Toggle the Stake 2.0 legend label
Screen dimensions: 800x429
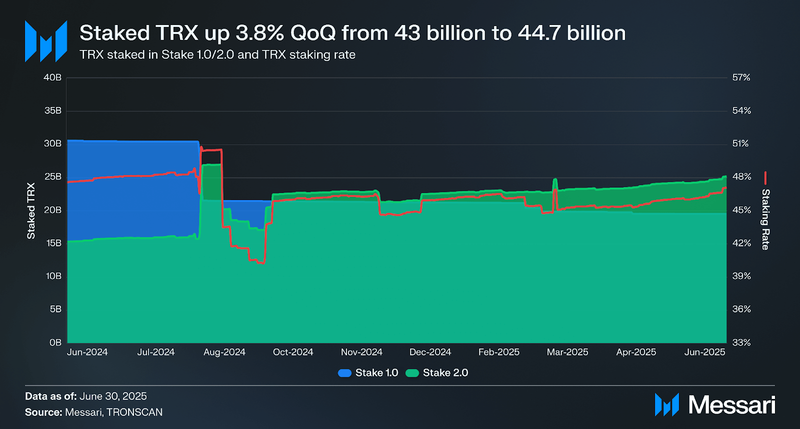tap(445, 373)
